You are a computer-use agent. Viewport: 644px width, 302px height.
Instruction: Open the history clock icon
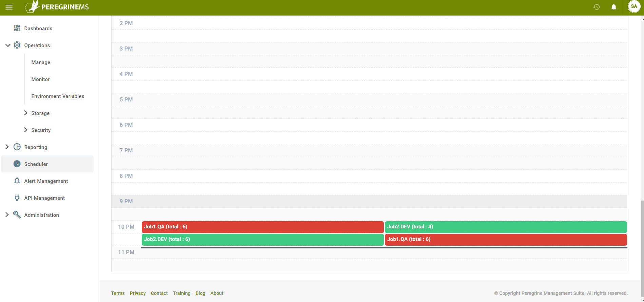click(x=597, y=7)
